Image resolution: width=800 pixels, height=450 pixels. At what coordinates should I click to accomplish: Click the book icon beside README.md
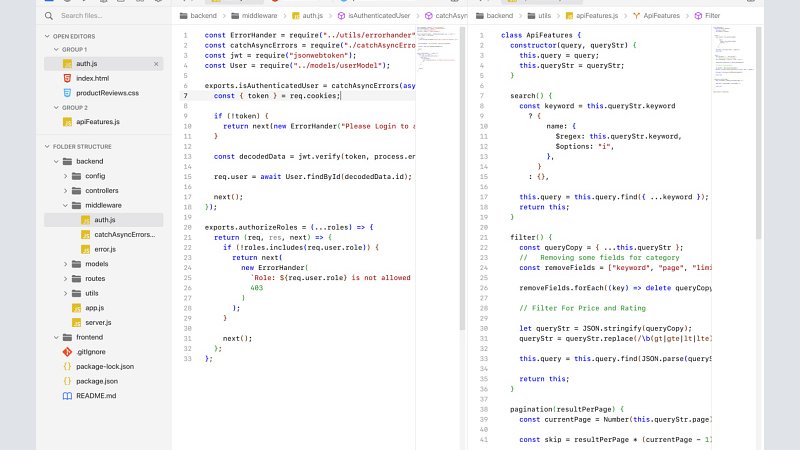tap(66, 396)
